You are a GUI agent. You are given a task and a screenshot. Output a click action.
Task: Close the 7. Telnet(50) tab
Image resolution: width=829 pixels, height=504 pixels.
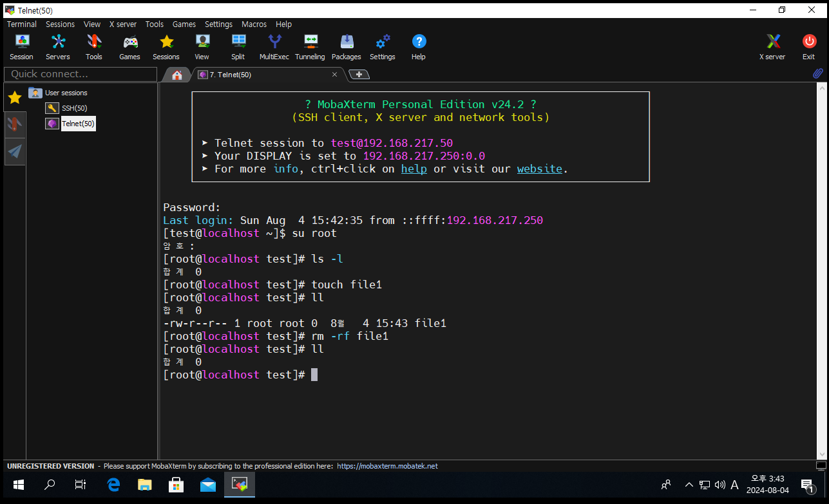pyautogui.click(x=334, y=75)
